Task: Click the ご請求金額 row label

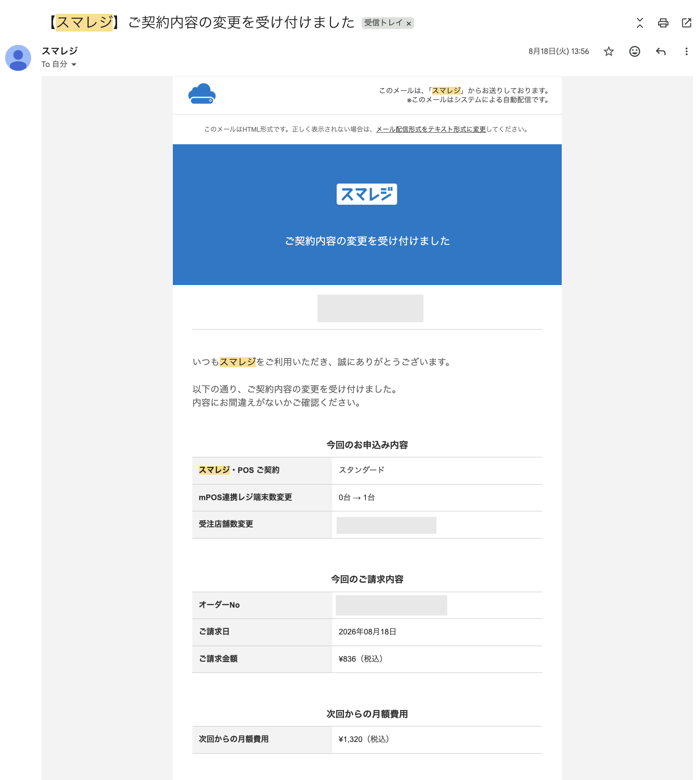Action: tap(218, 659)
